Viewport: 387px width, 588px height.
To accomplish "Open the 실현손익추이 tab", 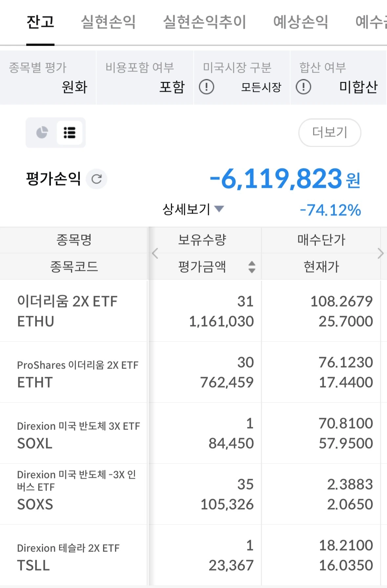I will point(204,22).
